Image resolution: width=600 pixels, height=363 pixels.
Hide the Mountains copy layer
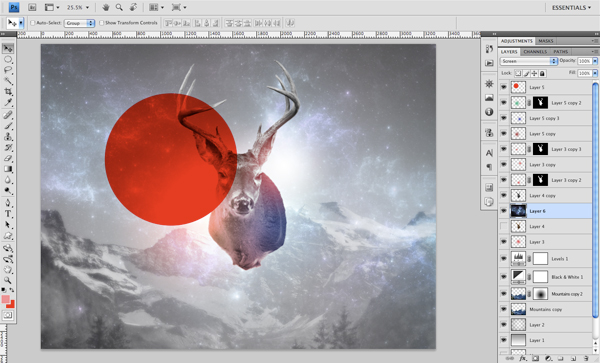(x=504, y=309)
